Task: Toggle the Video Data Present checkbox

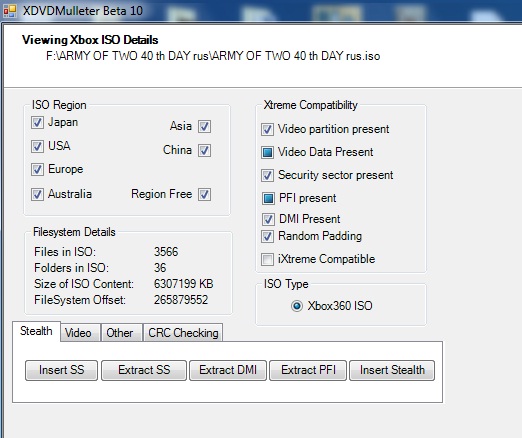Action: [267, 152]
